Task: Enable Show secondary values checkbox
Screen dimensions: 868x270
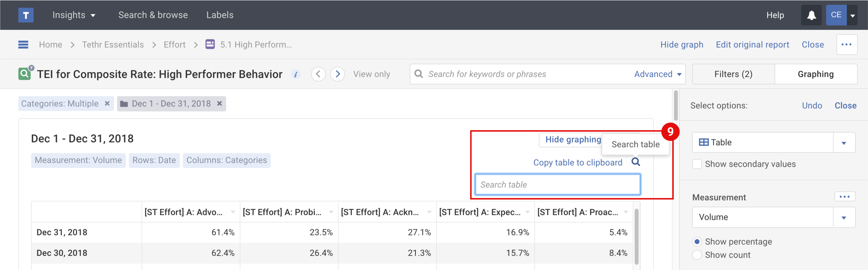Action: point(697,164)
